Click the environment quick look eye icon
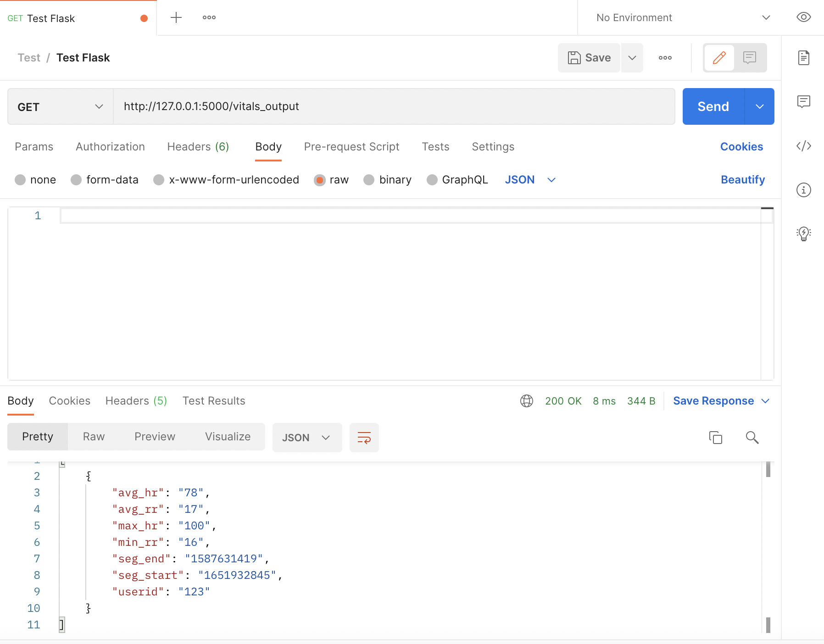Image resolution: width=824 pixels, height=644 pixels. pos(804,17)
